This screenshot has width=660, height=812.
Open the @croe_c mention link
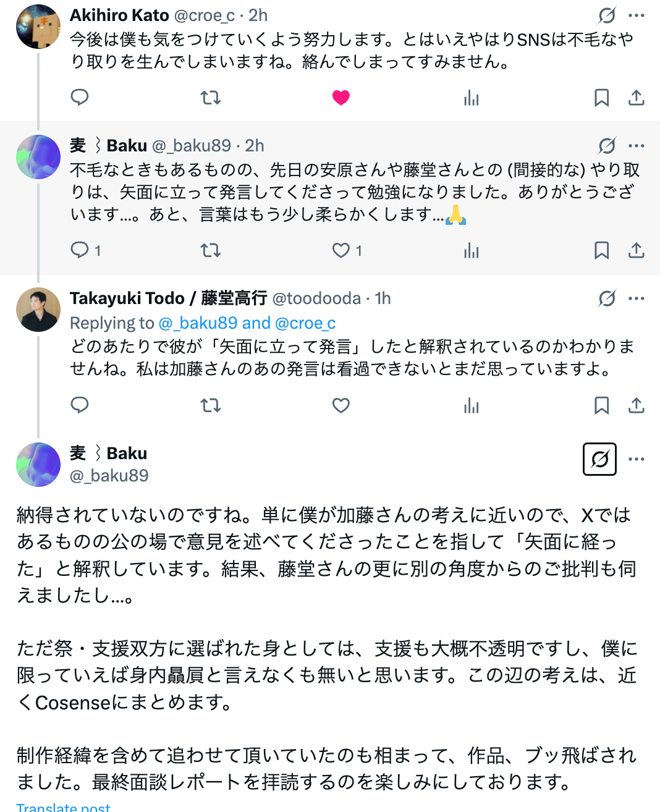coord(305,323)
